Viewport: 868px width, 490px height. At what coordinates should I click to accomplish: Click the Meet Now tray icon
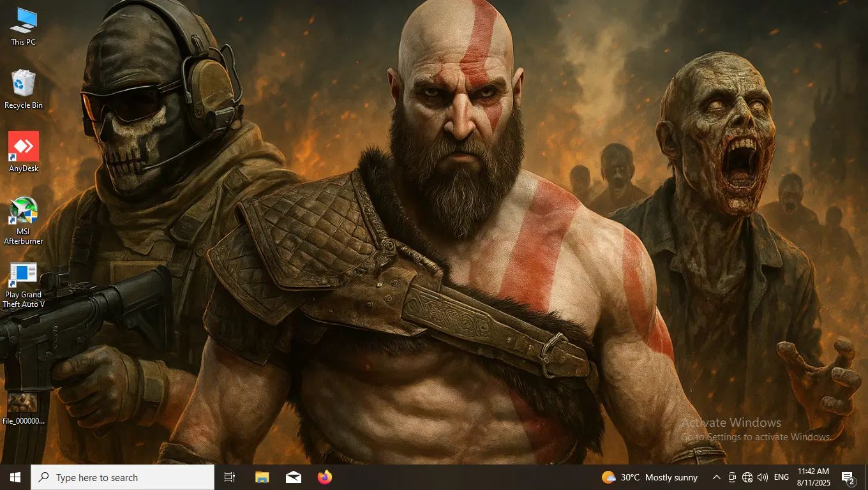coord(732,477)
